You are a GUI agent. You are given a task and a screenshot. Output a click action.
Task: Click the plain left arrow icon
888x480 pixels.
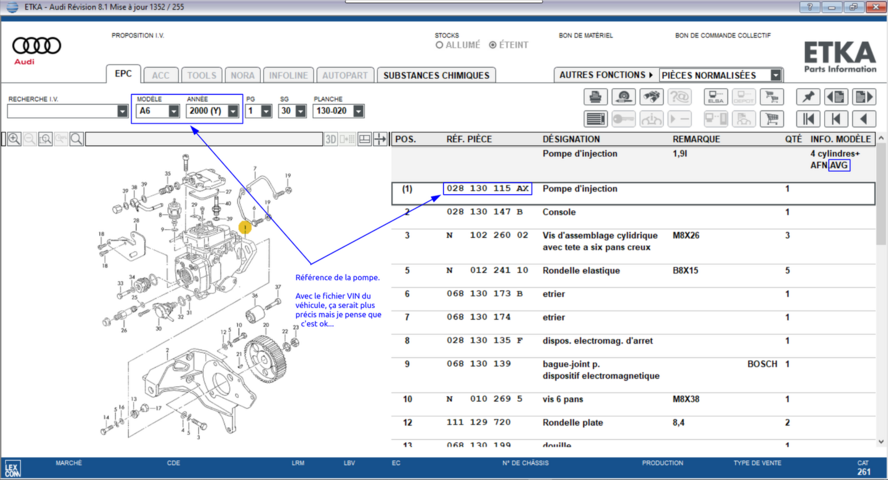point(864,119)
